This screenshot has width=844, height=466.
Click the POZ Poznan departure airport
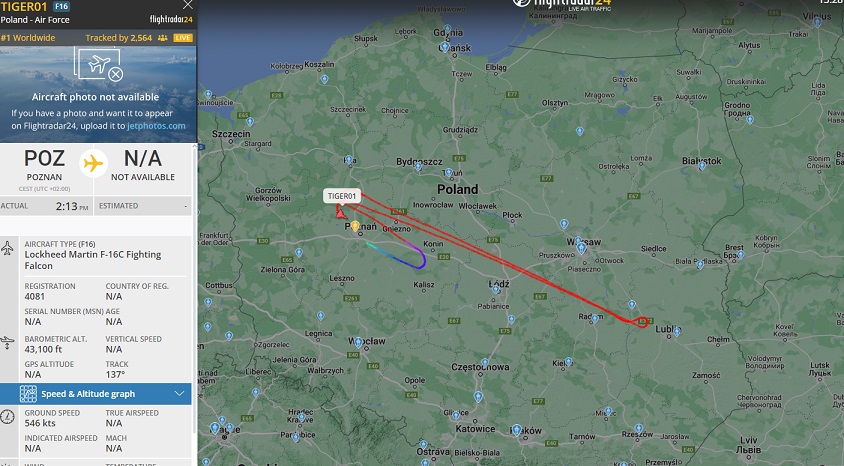click(x=45, y=165)
